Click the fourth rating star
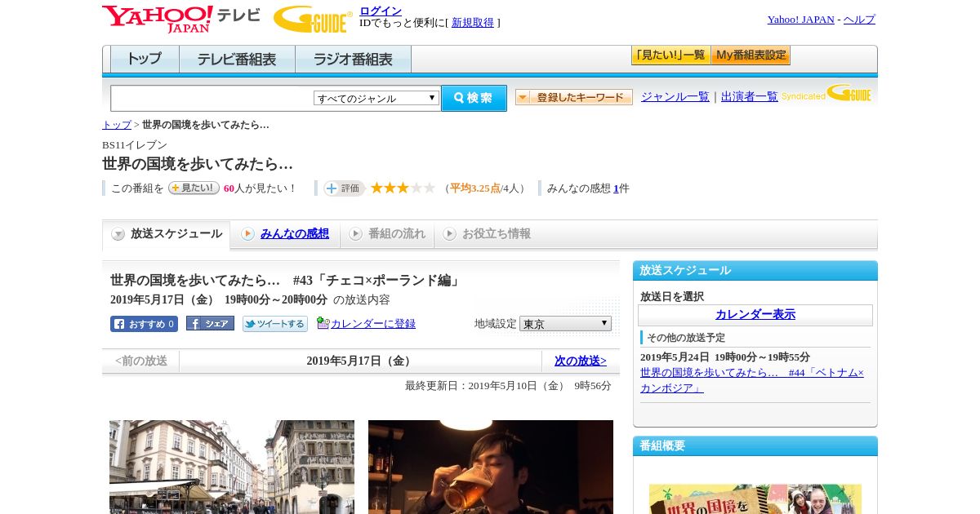The width and height of the screenshot is (980, 514). tap(416, 188)
